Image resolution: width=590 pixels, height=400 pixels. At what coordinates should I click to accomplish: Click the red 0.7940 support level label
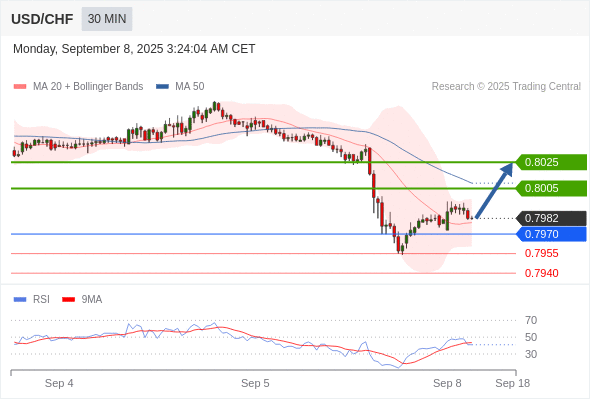(541, 273)
